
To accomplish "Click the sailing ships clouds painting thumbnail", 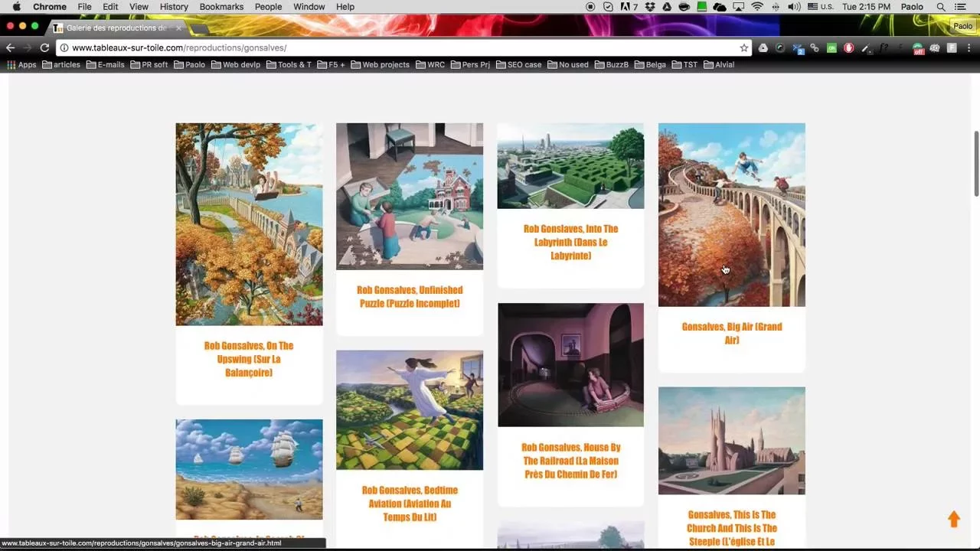I will (x=249, y=469).
